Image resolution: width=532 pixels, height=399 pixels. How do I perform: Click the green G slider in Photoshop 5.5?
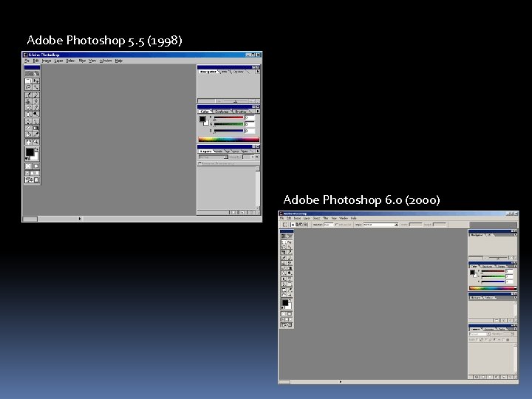click(x=228, y=124)
